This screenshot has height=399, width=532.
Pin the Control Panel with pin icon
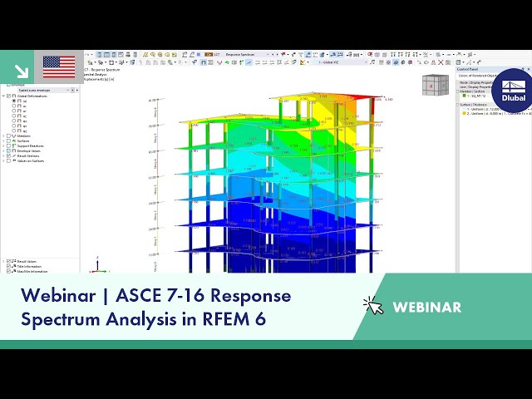click(523, 69)
